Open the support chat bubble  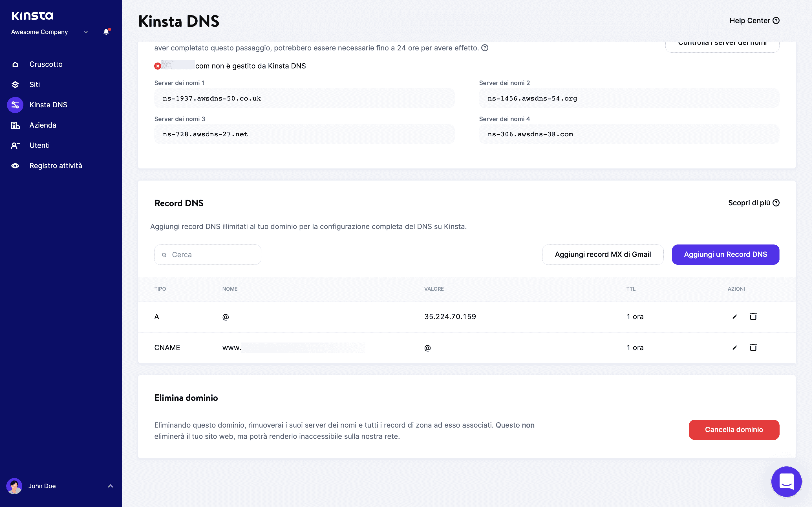click(x=787, y=482)
